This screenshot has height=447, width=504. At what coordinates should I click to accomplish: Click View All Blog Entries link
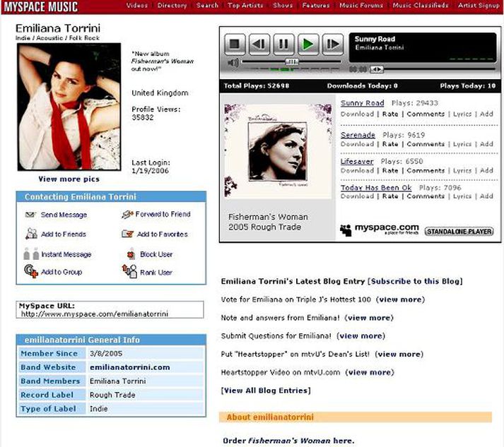coord(266,391)
